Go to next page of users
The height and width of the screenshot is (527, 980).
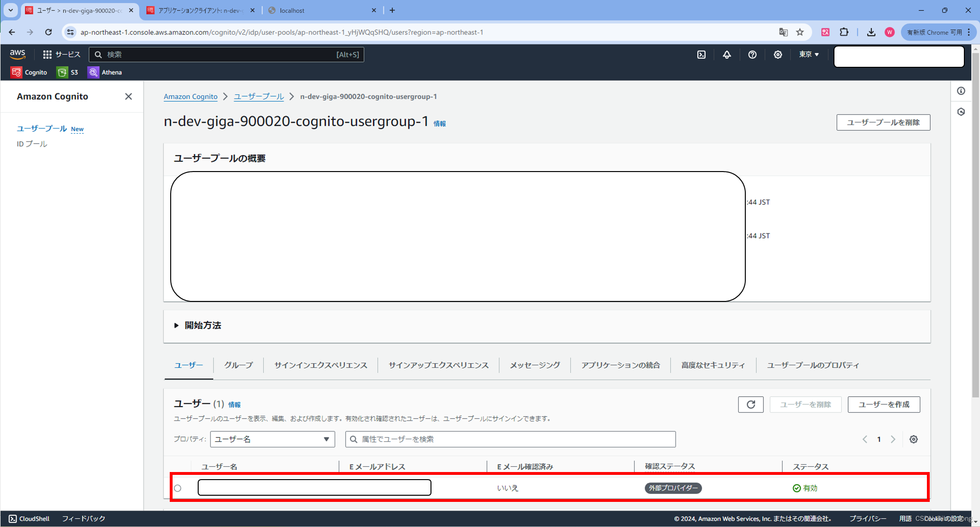tap(893, 439)
